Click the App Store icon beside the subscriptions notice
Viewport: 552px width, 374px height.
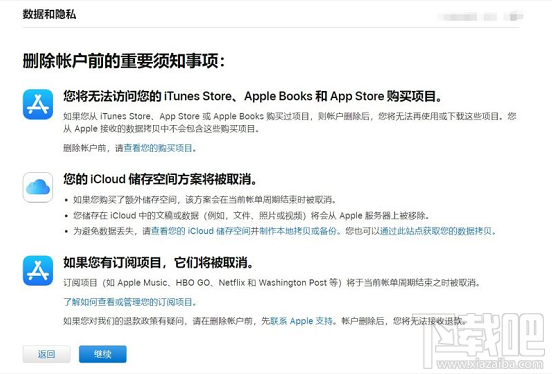38,270
